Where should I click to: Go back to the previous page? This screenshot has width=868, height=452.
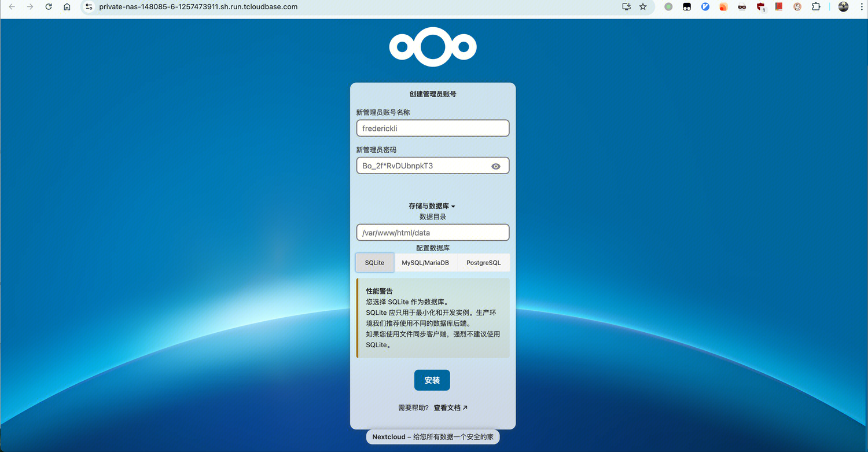coord(12,7)
